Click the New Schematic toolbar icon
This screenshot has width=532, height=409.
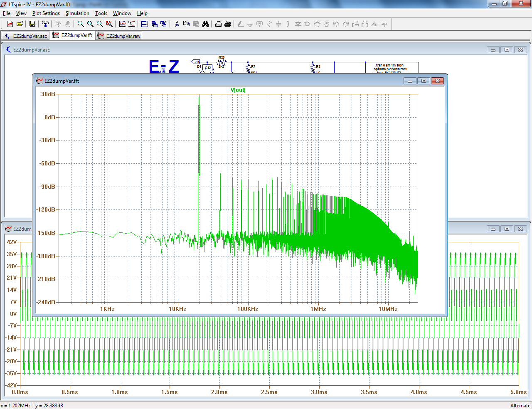[x=10, y=24]
